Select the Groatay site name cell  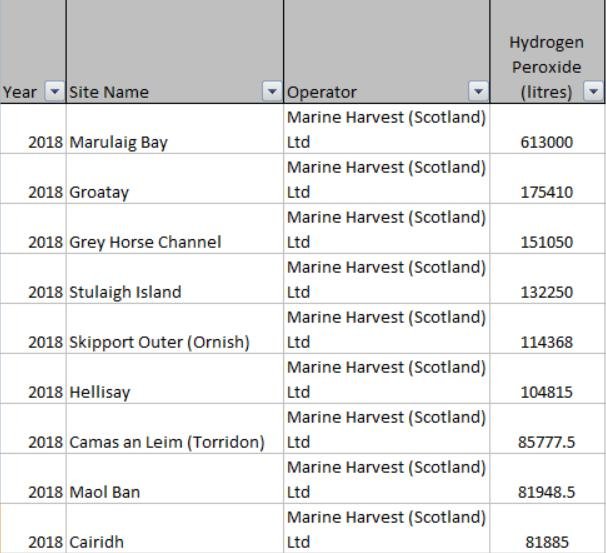coord(99,192)
